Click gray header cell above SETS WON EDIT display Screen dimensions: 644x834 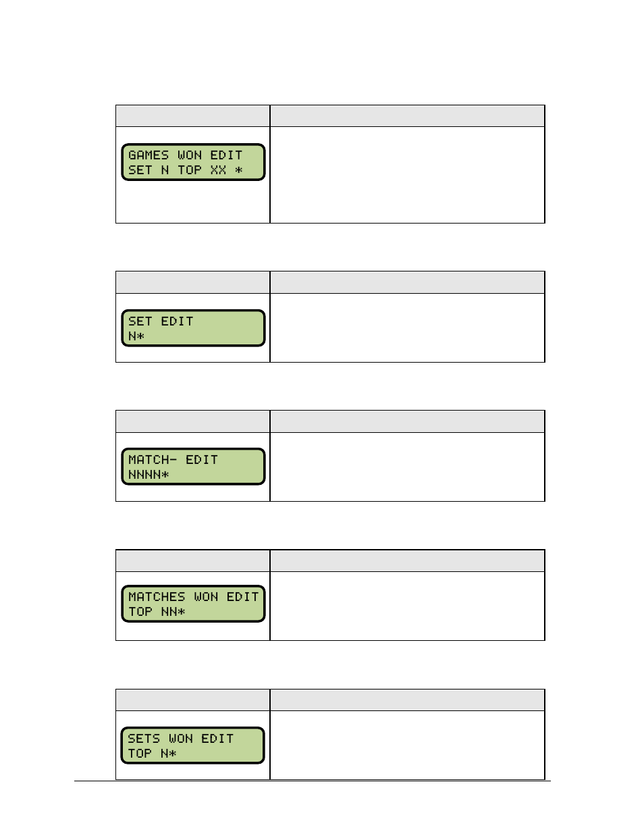(193, 700)
